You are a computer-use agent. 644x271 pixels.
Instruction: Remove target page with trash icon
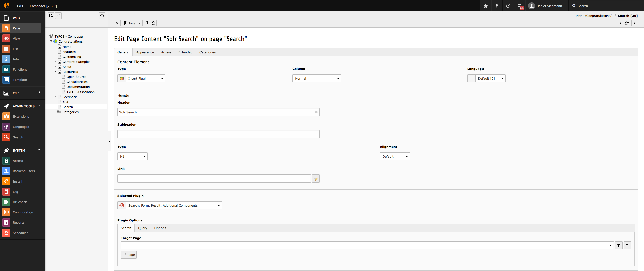pyautogui.click(x=619, y=246)
